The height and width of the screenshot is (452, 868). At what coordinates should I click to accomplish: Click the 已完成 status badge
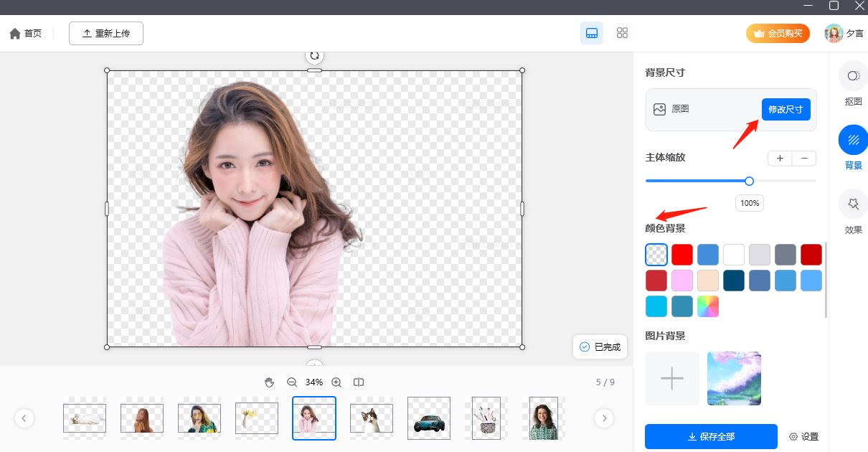click(600, 347)
